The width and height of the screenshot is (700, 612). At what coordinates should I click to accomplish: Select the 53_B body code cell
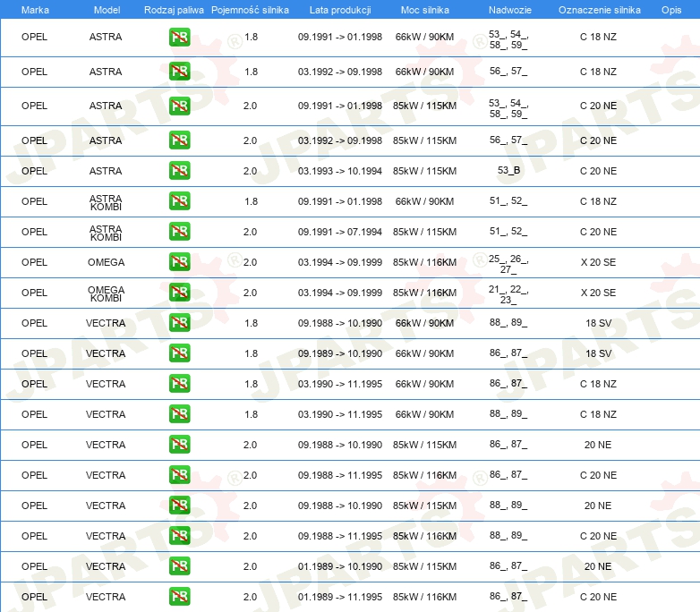coord(509,171)
